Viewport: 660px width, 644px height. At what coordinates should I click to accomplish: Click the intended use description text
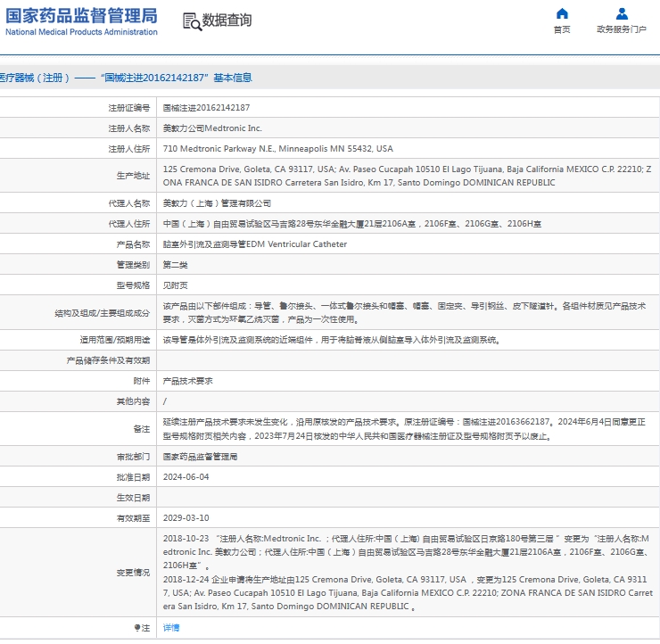(x=332, y=340)
